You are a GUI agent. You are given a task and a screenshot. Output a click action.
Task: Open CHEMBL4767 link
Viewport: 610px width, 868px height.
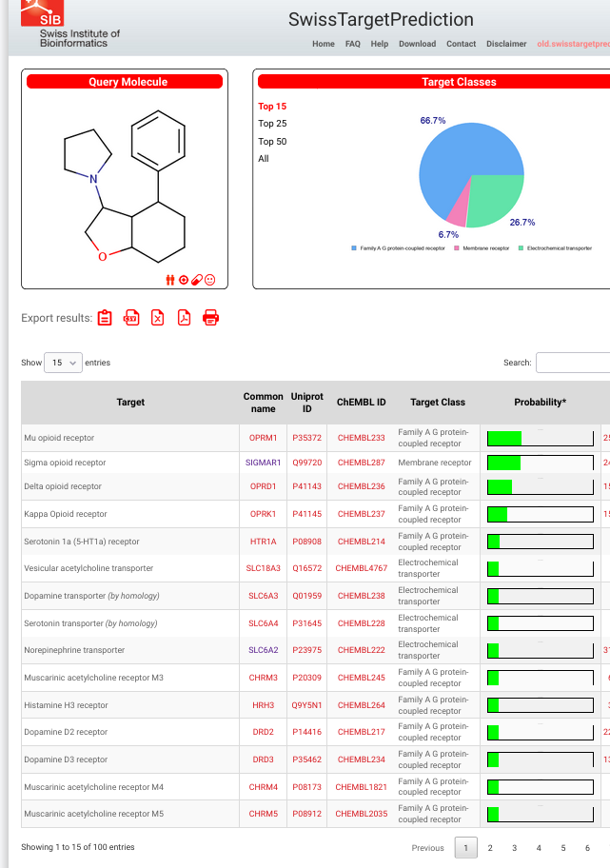(x=361, y=568)
